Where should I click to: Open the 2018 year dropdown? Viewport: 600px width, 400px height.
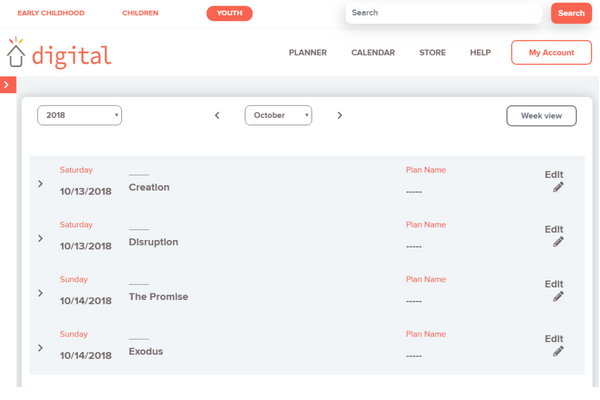80,115
